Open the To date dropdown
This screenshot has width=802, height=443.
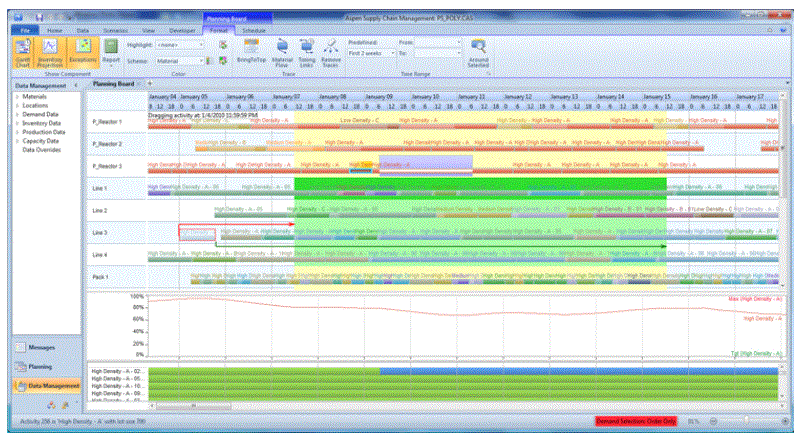point(459,53)
